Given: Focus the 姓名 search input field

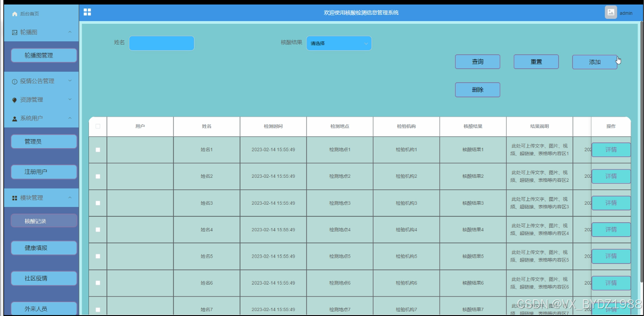Looking at the screenshot, I should coord(162,44).
